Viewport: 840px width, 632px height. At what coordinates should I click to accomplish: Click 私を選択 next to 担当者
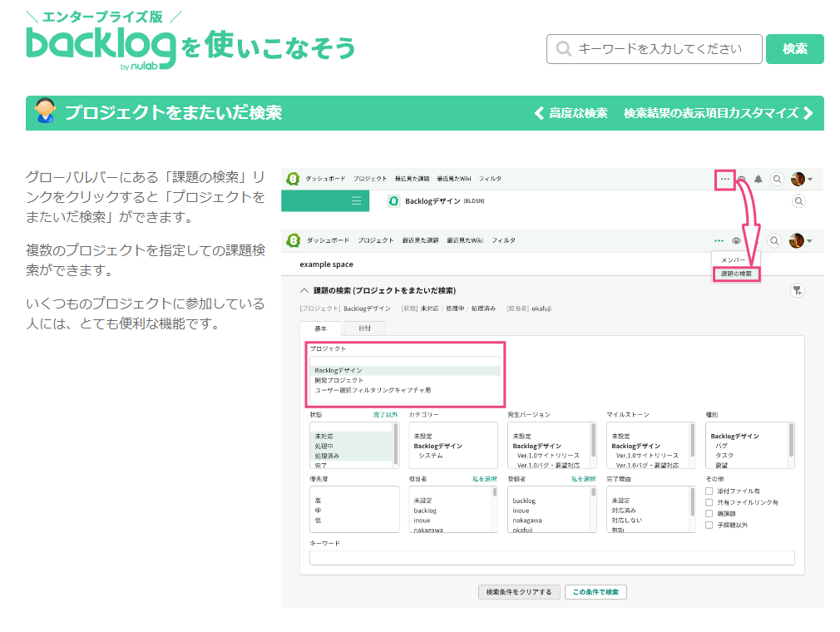pos(484,479)
